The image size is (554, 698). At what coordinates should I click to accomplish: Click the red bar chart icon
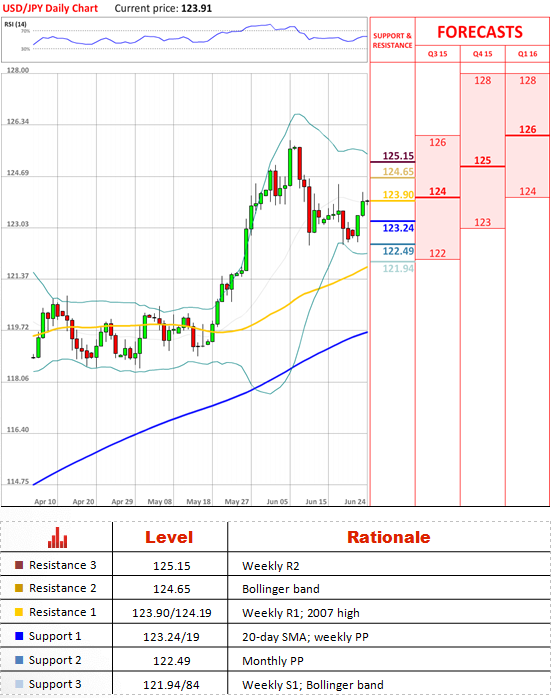pos(57,537)
